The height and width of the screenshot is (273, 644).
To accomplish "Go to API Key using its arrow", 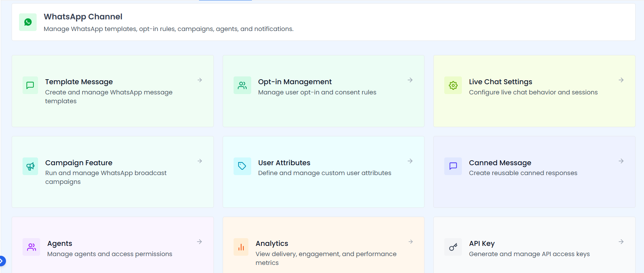I will coord(621,242).
